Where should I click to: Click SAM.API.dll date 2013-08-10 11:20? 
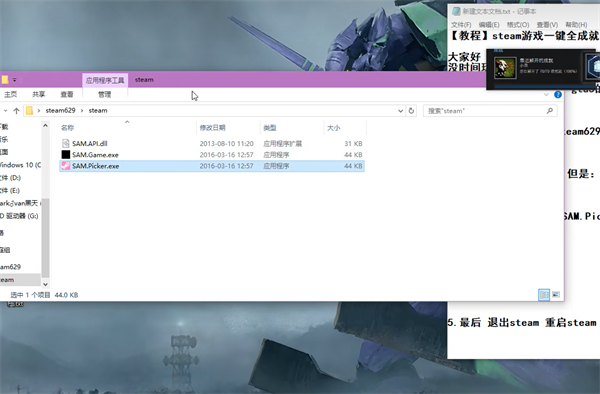(227, 143)
